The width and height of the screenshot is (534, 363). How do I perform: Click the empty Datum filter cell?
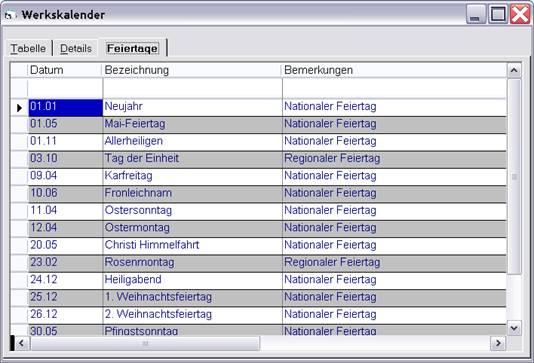tap(65, 88)
